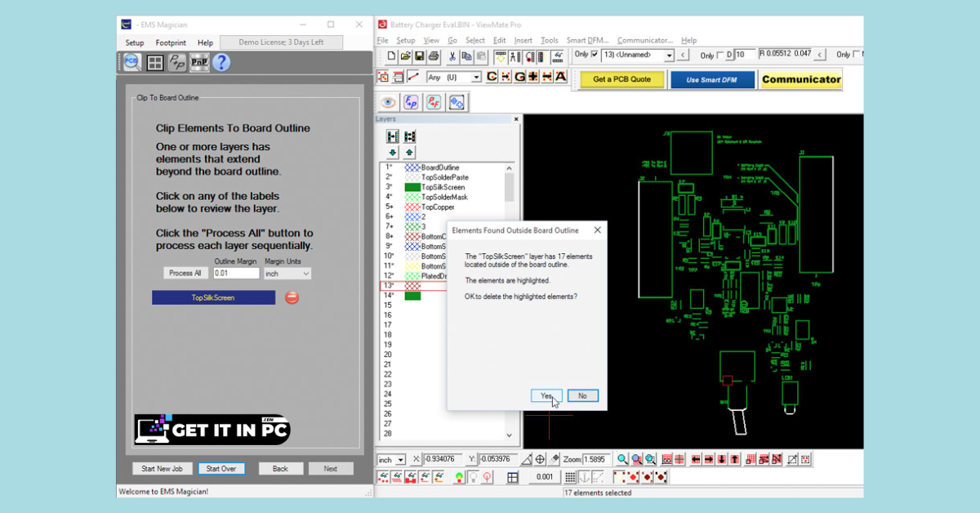Click the crosshair origin icon near coordinates

pos(541,460)
